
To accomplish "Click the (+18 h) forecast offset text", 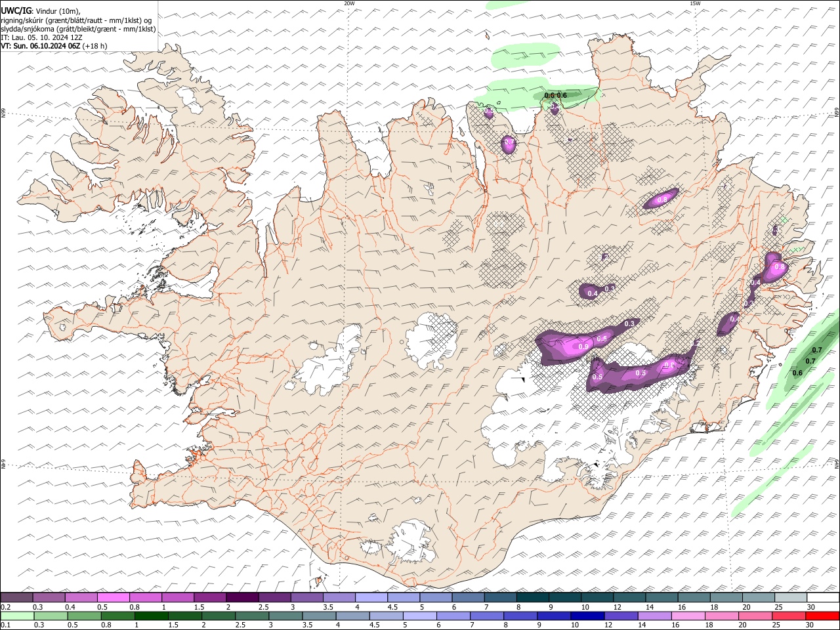I will point(95,46).
